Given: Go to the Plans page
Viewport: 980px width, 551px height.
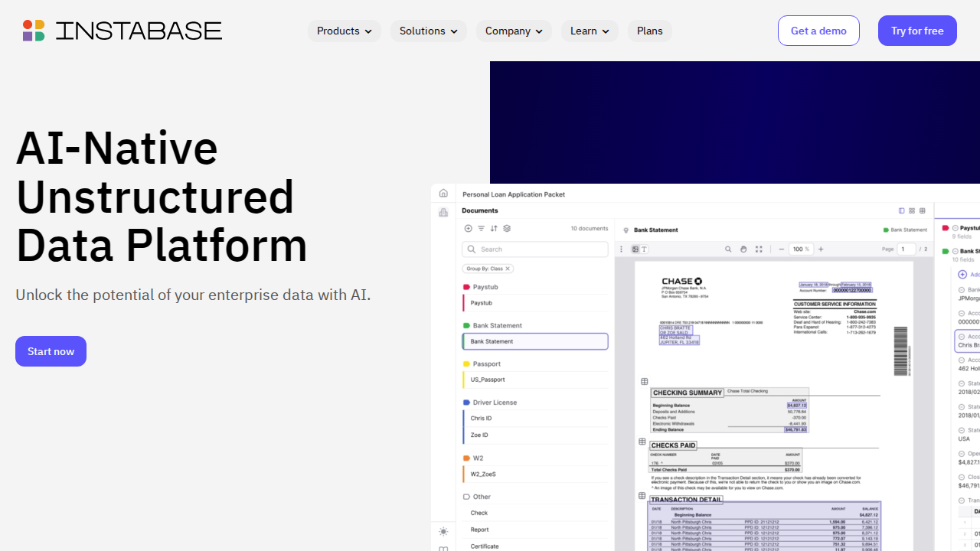Looking at the screenshot, I should (x=650, y=31).
